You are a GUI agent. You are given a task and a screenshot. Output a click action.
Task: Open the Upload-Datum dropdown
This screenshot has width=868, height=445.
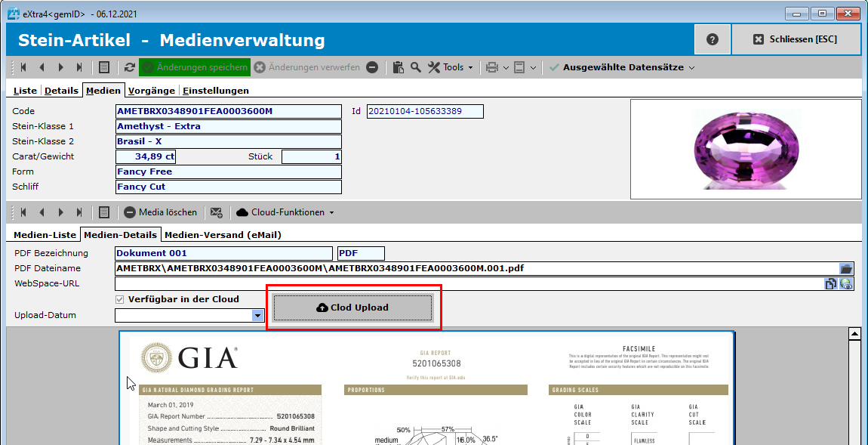tap(257, 315)
